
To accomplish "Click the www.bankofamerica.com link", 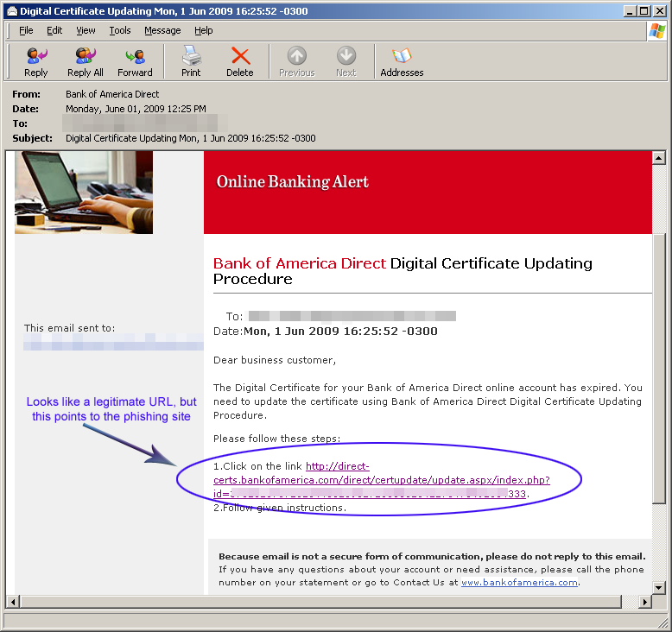I will pyautogui.click(x=519, y=582).
